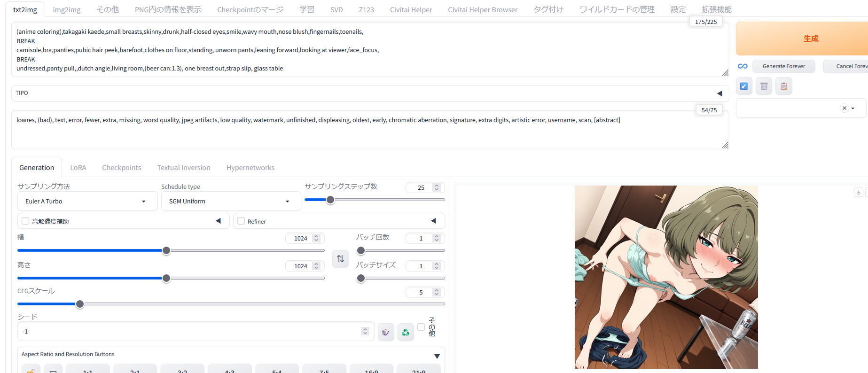The height and width of the screenshot is (373, 868).
Task: Click the infinity loop icon beside Generate Forever
Action: point(743,66)
